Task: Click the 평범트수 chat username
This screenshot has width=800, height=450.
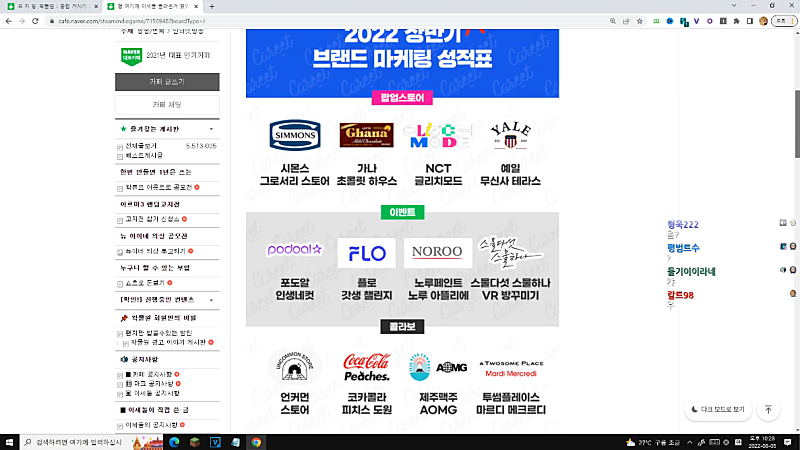Action: click(x=683, y=248)
